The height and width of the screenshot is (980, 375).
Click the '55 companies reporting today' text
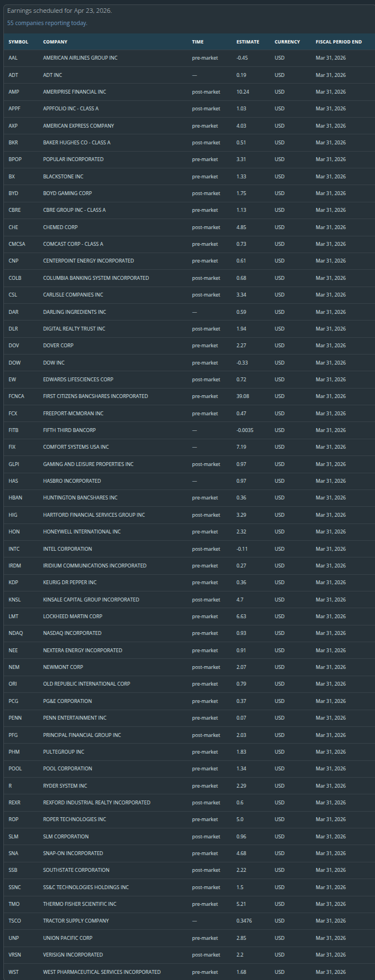[x=47, y=23]
